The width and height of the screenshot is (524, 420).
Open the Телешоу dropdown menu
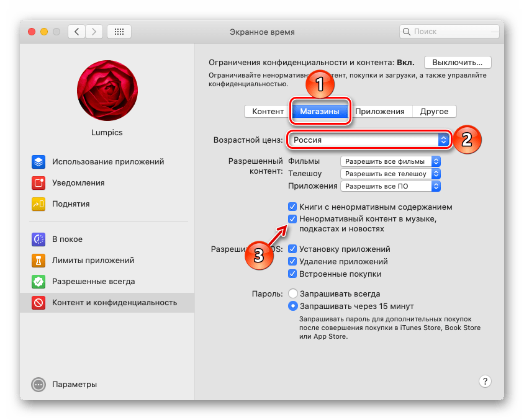click(x=391, y=174)
